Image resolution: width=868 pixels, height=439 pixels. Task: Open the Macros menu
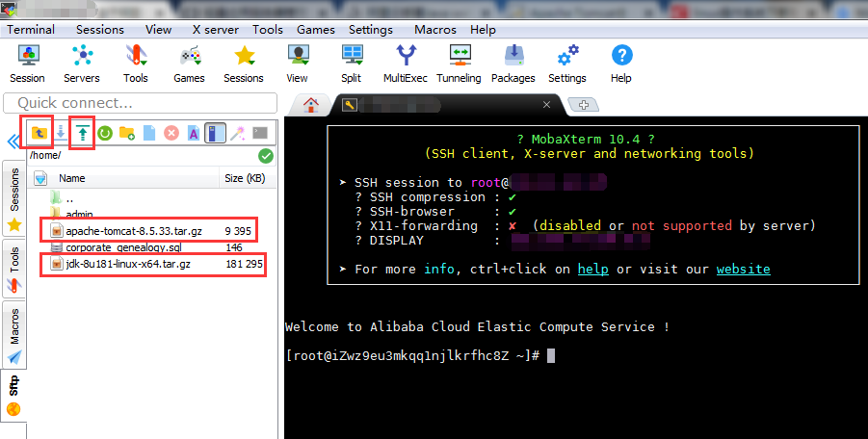(435, 30)
